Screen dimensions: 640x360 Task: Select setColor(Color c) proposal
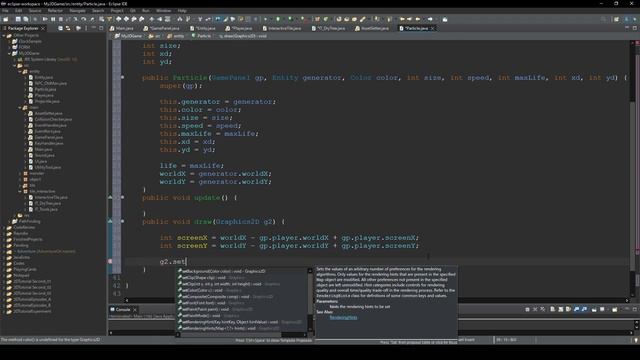point(242,290)
